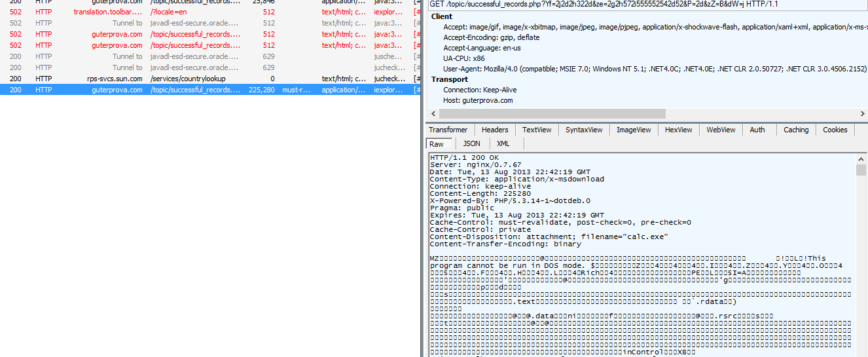Show the ImageView tab
The width and height of the screenshot is (868, 357).
point(634,130)
